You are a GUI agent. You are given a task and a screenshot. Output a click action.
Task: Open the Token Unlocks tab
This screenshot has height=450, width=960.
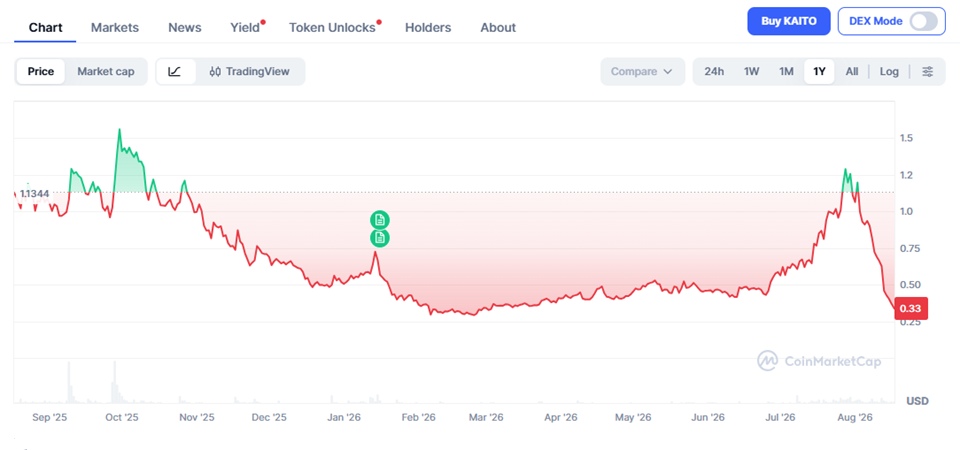pyautogui.click(x=332, y=28)
